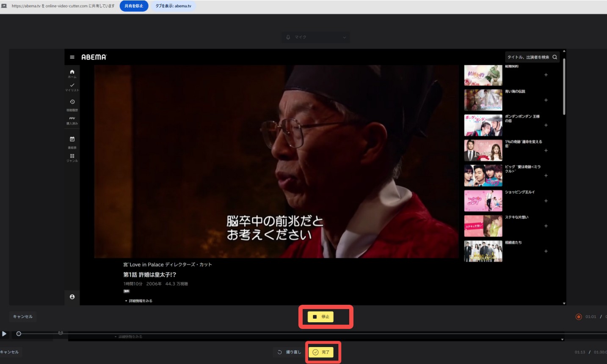This screenshot has width=607, height=364.
Task: Open ビッグ 愛は奇跡 thumbnail
Action: (483, 175)
